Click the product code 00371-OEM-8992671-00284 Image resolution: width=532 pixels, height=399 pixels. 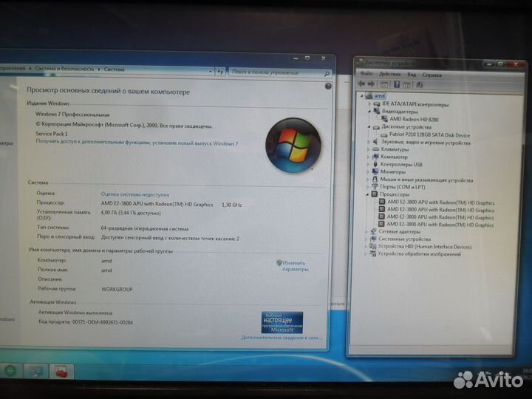(103, 322)
